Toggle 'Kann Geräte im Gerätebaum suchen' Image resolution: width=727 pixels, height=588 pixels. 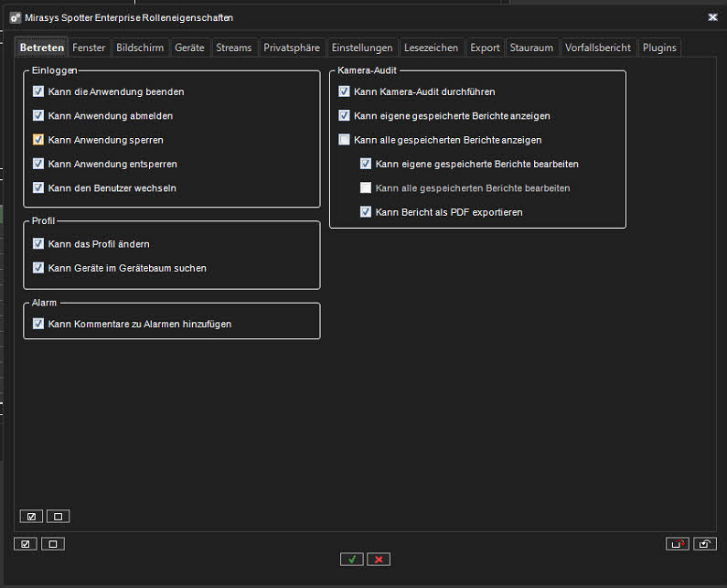pyautogui.click(x=38, y=268)
